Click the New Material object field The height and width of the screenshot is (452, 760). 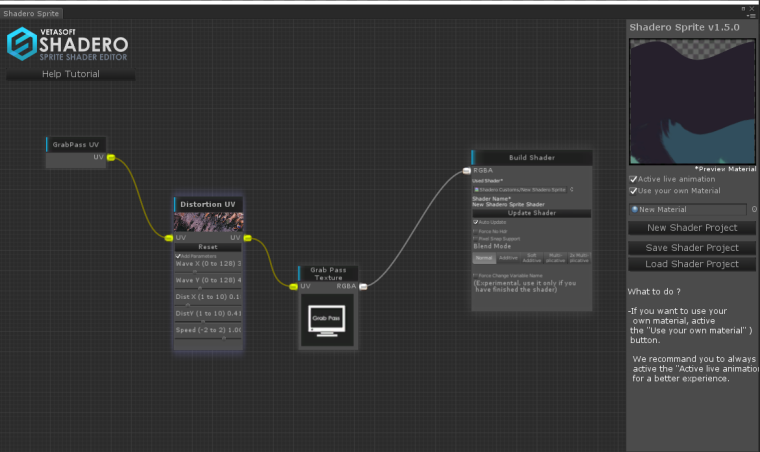687,209
